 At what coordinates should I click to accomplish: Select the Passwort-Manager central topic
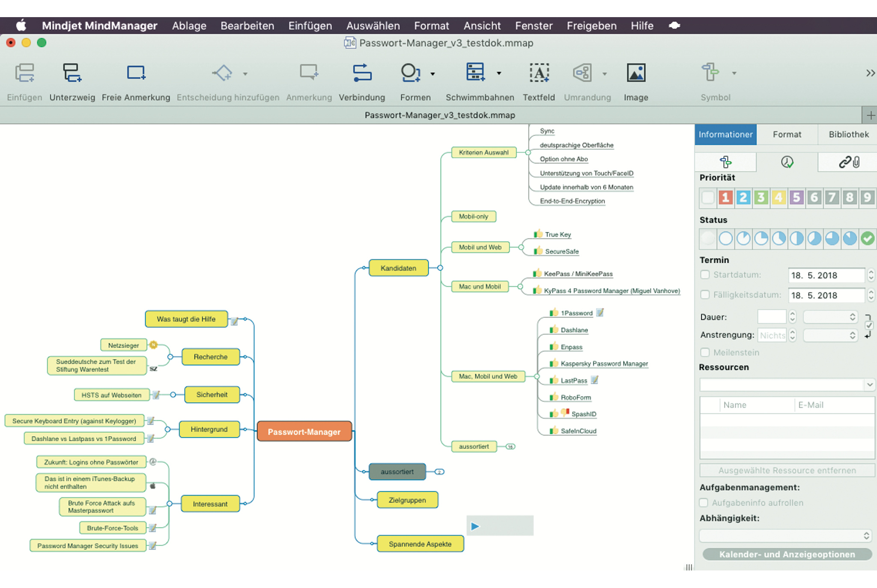[304, 431]
